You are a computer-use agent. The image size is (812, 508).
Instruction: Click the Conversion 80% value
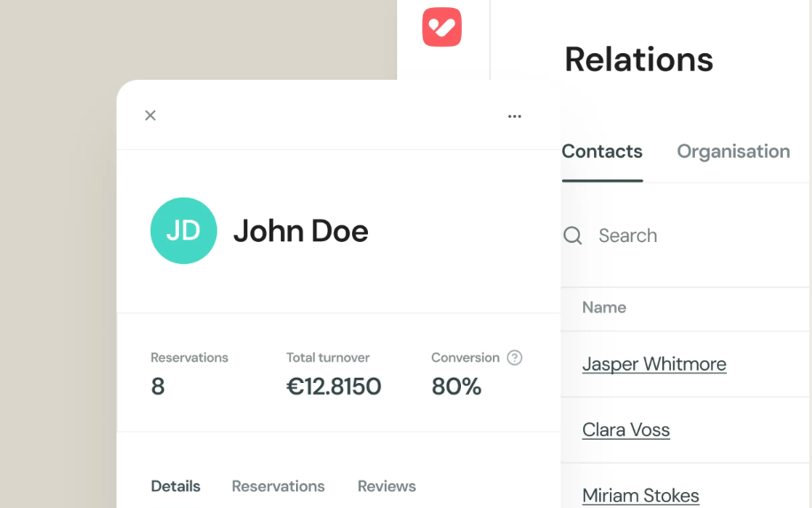(x=457, y=387)
